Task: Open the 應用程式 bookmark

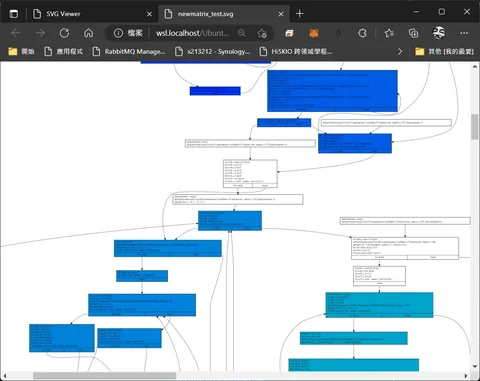Action: [x=63, y=51]
